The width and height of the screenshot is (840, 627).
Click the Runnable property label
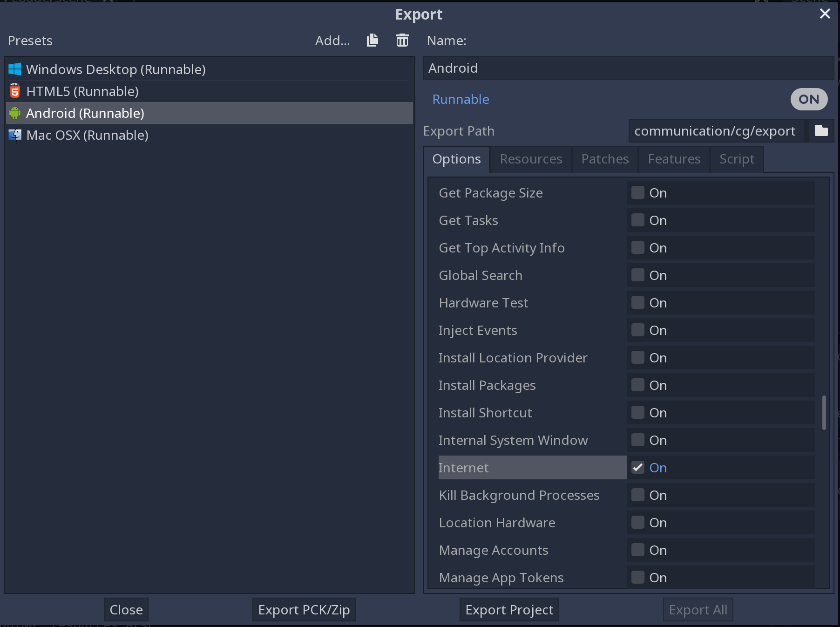461,99
